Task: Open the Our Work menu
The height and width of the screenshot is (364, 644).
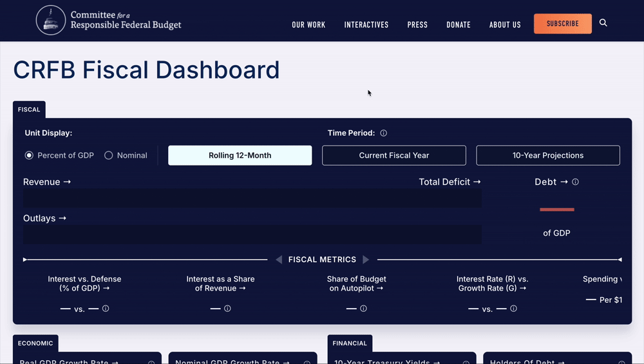Action: click(x=308, y=24)
